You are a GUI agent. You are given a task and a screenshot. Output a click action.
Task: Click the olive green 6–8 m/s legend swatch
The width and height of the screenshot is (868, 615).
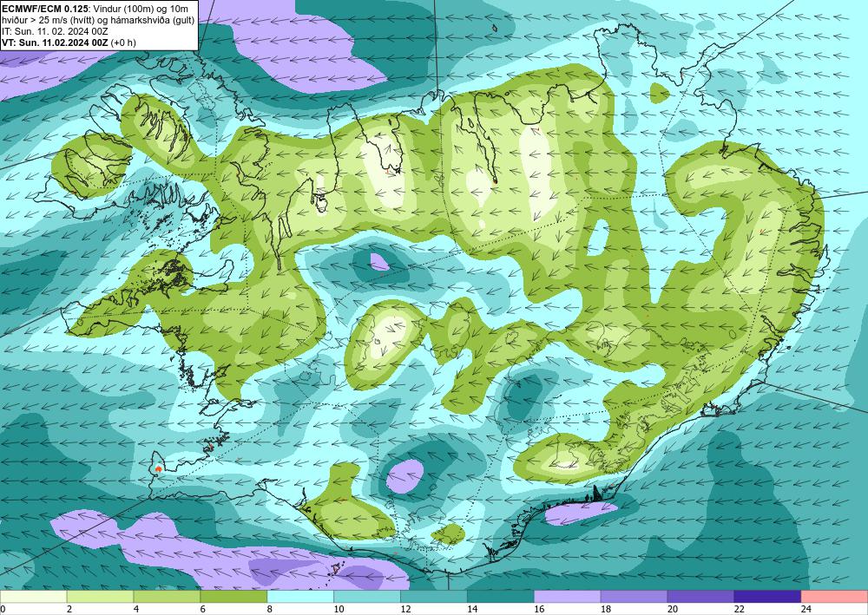tap(233, 597)
